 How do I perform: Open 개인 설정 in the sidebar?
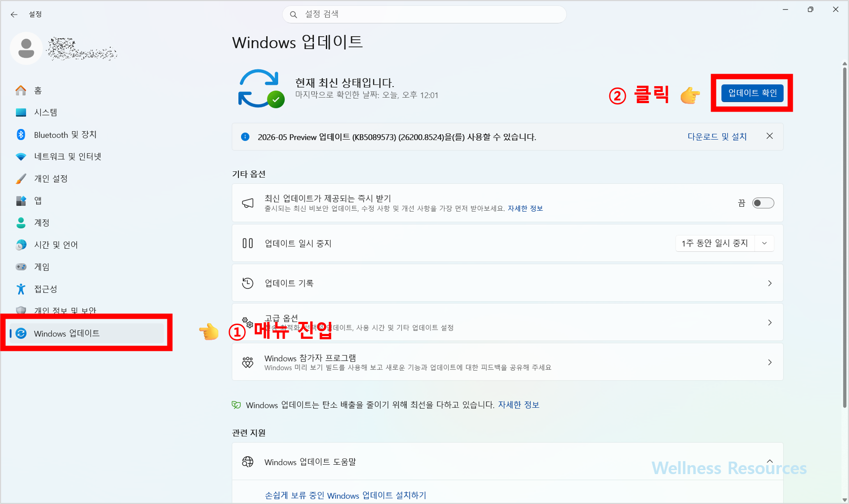87,179
